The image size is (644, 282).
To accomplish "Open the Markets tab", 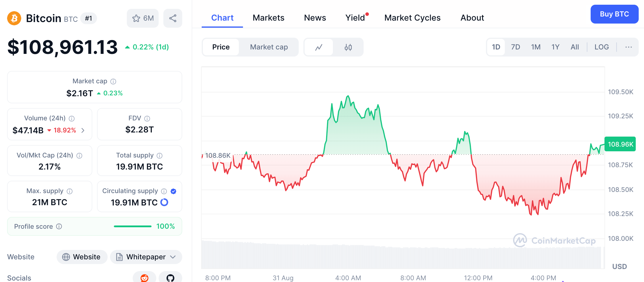I will point(269,18).
